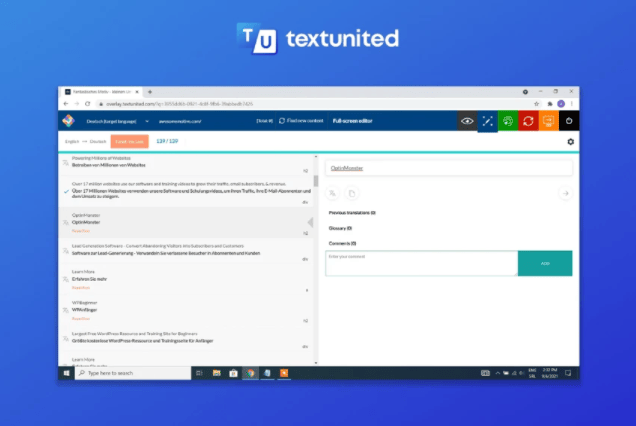
Task: Open the Windows Start menu
Action: pyautogui.click(x=67, y=373)
